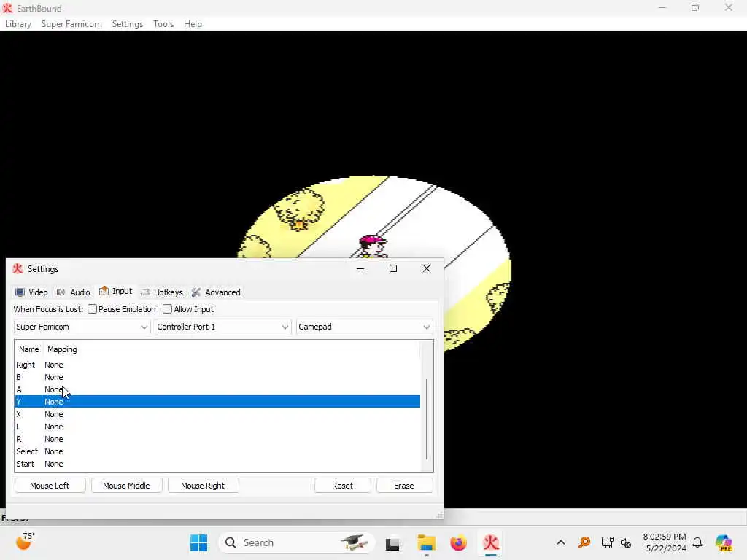Select the A button mapping row
The image size is (747, 560).
click(217, 389)
